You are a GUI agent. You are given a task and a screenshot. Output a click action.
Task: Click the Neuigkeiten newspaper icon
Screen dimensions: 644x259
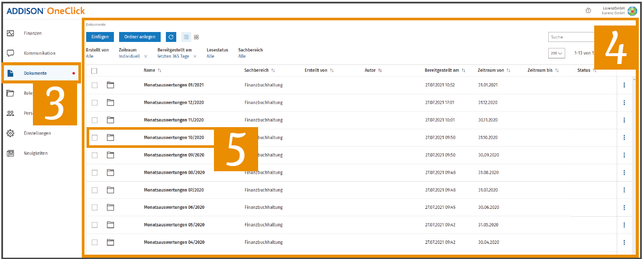(x=10, y=153)
